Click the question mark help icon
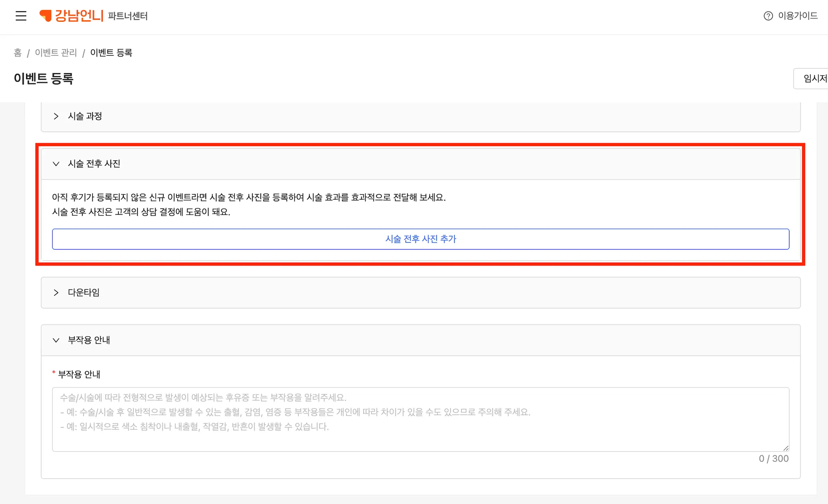 pyautogui.click(x=768, y=16)
